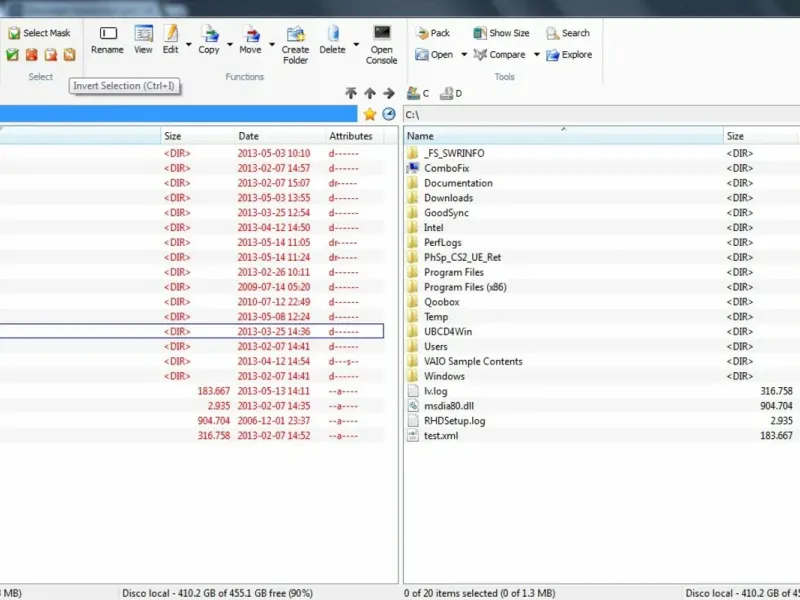Expand the Compare dropdown arrow
The width and height of the screenshot is (800, 600).
(x=536, y=55)
